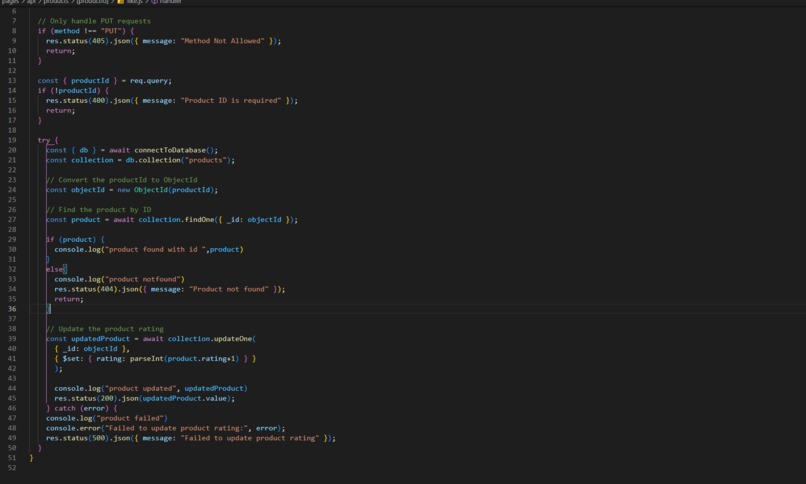Click line number 19 beside try

(x=12, y=140)
